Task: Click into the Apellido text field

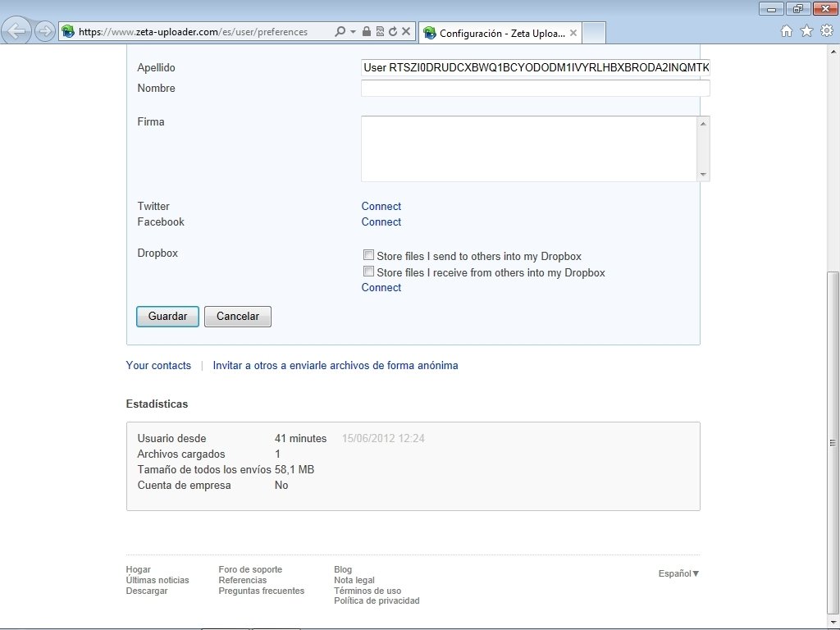Action: [535, 67]
